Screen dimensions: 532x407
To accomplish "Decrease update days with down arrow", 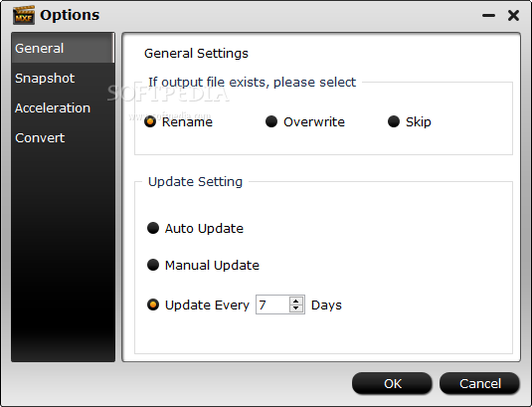I will pyautogui.click(x=296, y=308).
